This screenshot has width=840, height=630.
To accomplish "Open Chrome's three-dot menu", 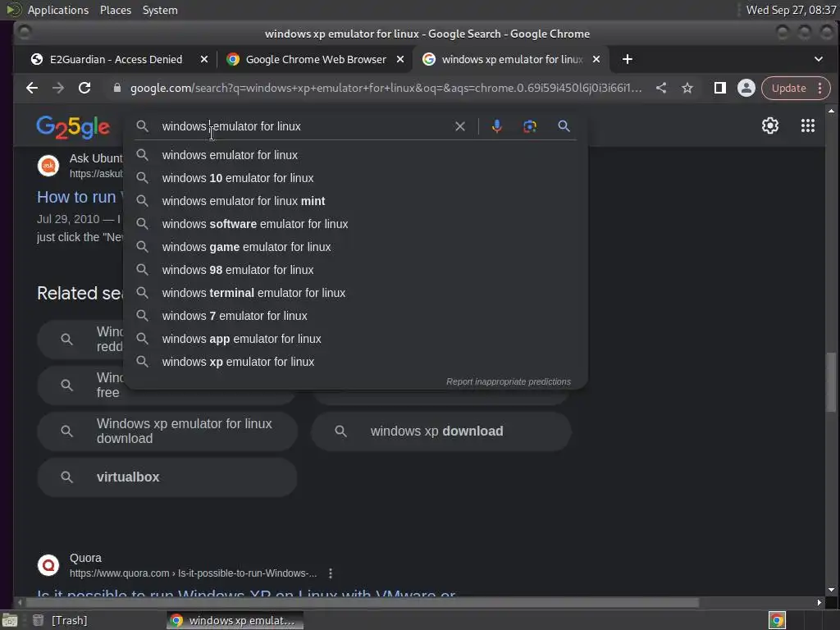I will pos(819,88).
